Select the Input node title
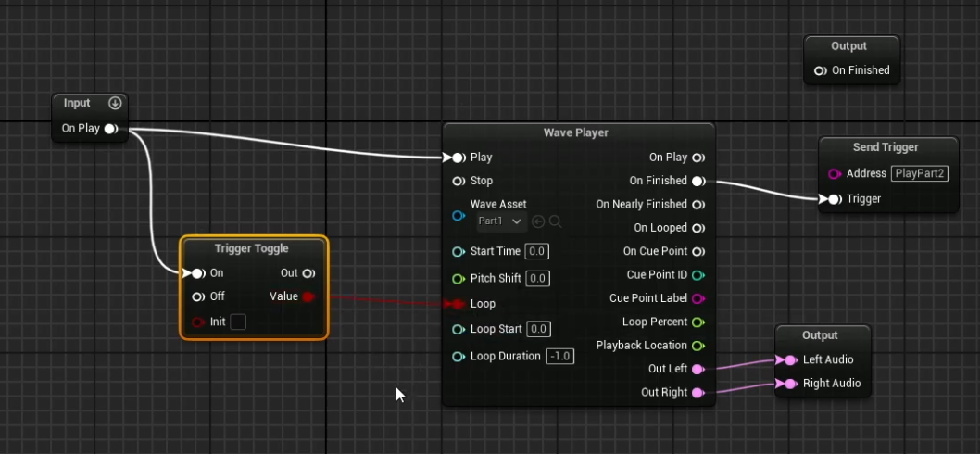This screenshot has width=980, height=454. pyautogui.click(x=77, y=103)
